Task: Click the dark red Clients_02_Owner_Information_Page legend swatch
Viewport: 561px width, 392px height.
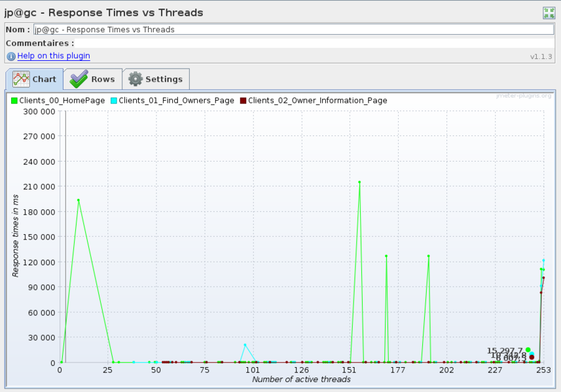Action: [243, 101]
